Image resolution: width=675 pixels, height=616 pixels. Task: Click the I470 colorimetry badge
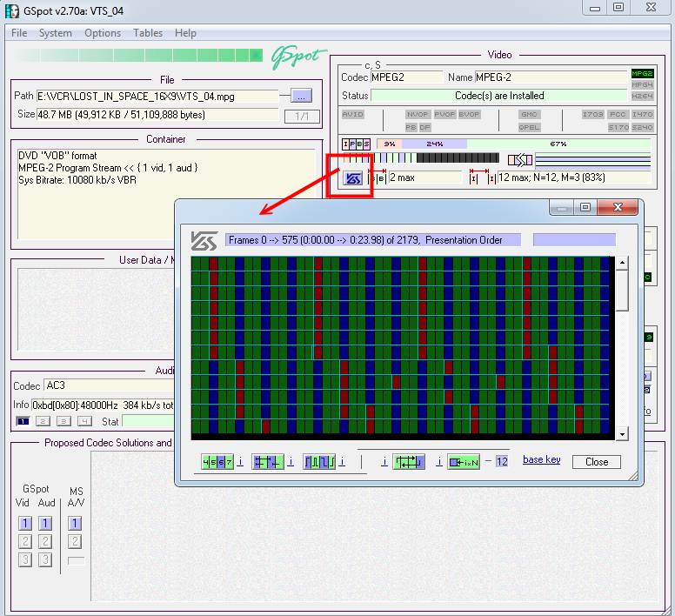pos(642,114)
